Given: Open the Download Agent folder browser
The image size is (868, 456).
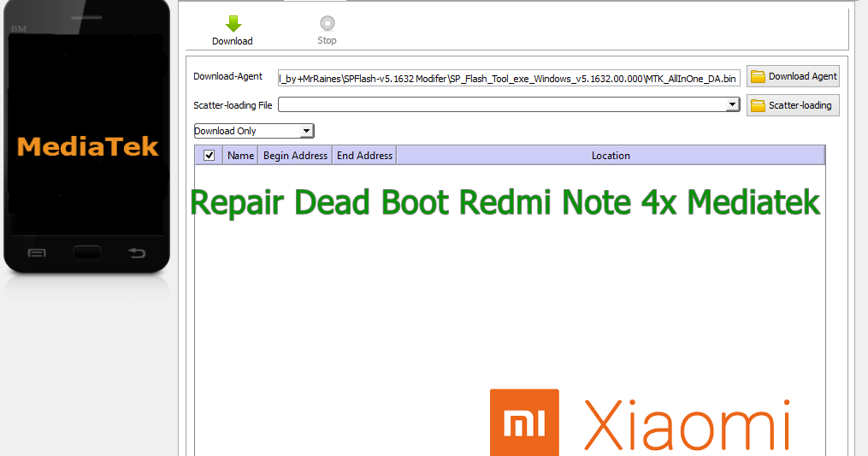Looking at the screenshot, I should (x=793, y=76).
